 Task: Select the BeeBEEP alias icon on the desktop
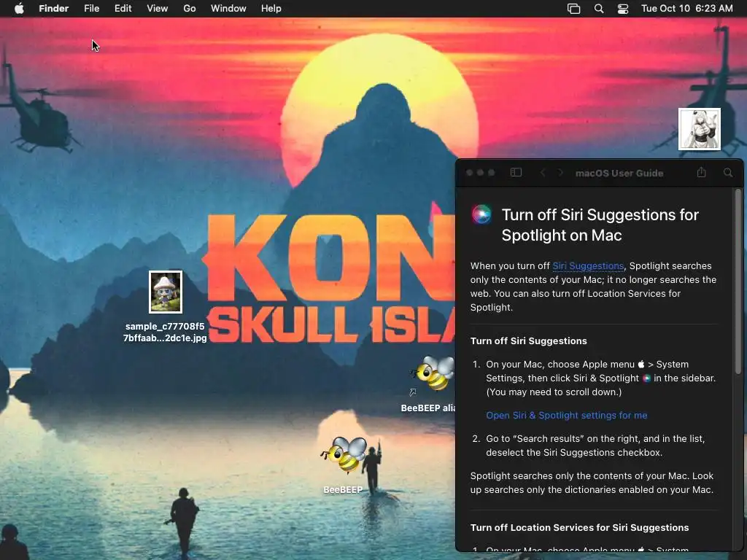[433, 375]
